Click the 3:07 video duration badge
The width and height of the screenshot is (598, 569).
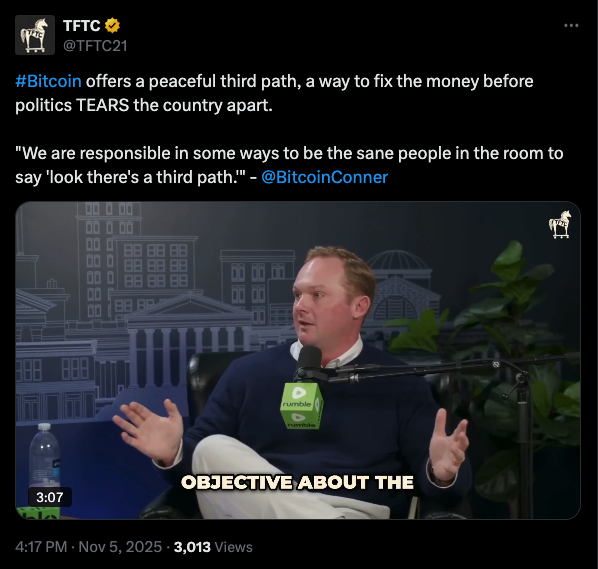point(50,497)
